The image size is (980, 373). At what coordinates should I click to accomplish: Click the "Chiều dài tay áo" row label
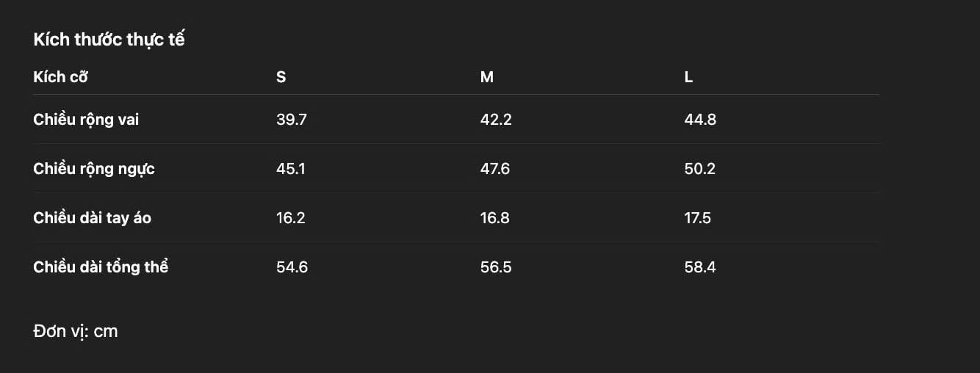92,218
